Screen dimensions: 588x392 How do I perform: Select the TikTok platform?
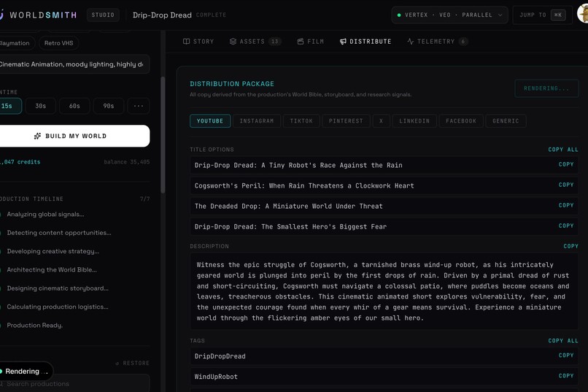tap(301, 120)
